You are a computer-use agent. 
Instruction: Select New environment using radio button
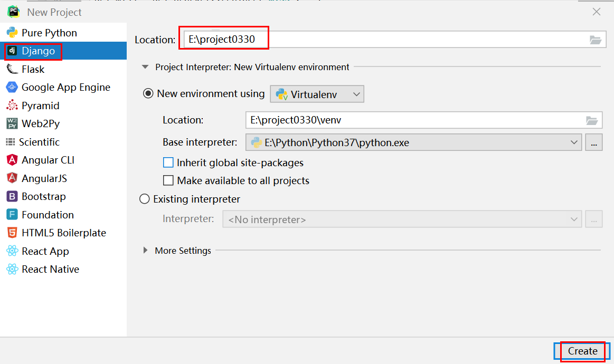click(148, 93)
